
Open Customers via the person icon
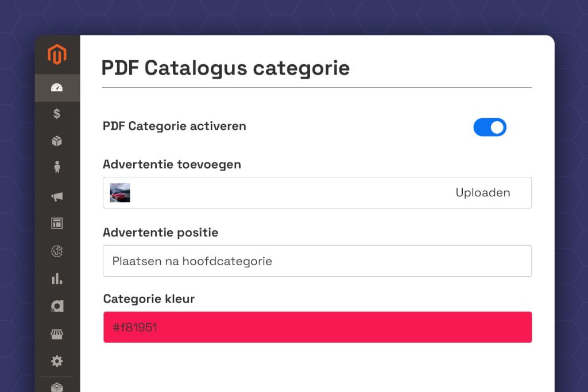point(57,168)
